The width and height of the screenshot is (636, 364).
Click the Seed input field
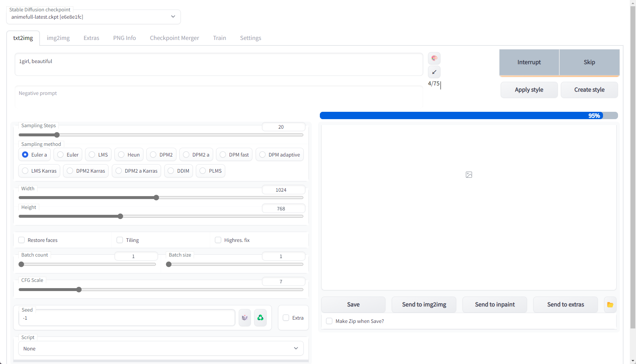127,318
